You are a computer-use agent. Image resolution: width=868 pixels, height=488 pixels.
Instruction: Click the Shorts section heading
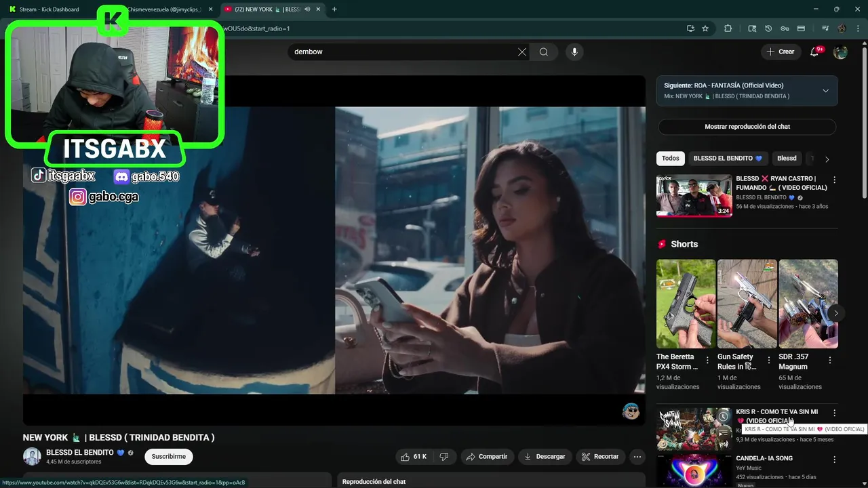coord(684,244)
